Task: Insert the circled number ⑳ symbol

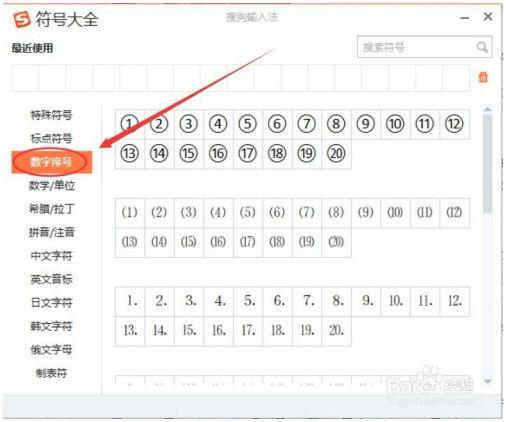Action: coord(336,154)
